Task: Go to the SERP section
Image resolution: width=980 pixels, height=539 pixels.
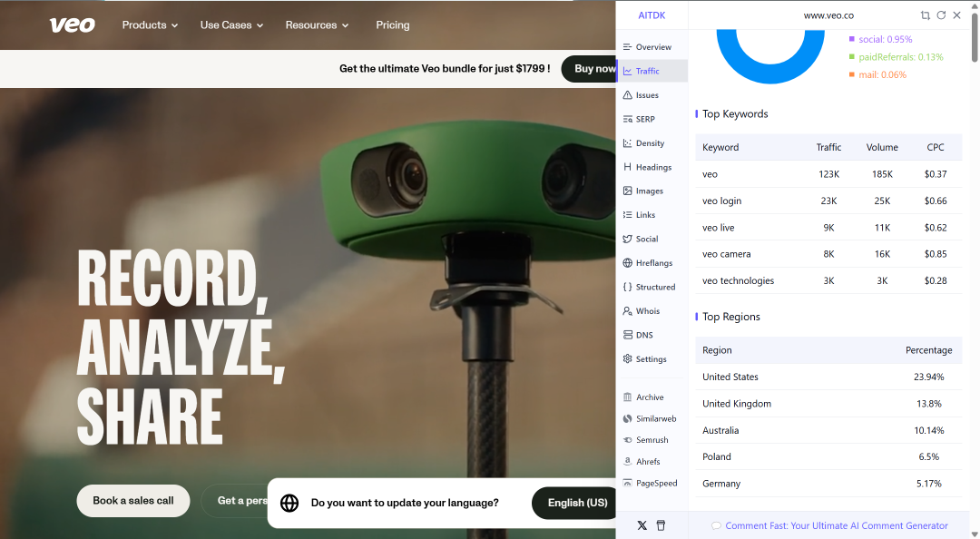Action: 652,119
